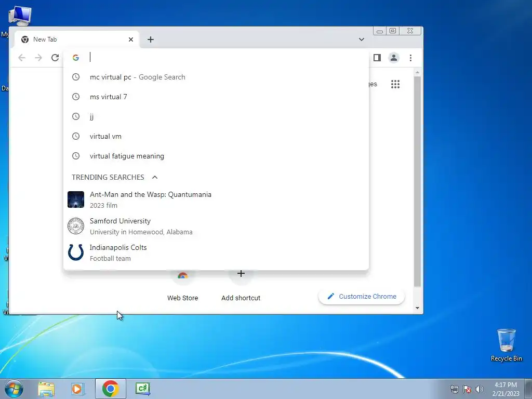Go forward using the forward arrow

coord(38,58)
